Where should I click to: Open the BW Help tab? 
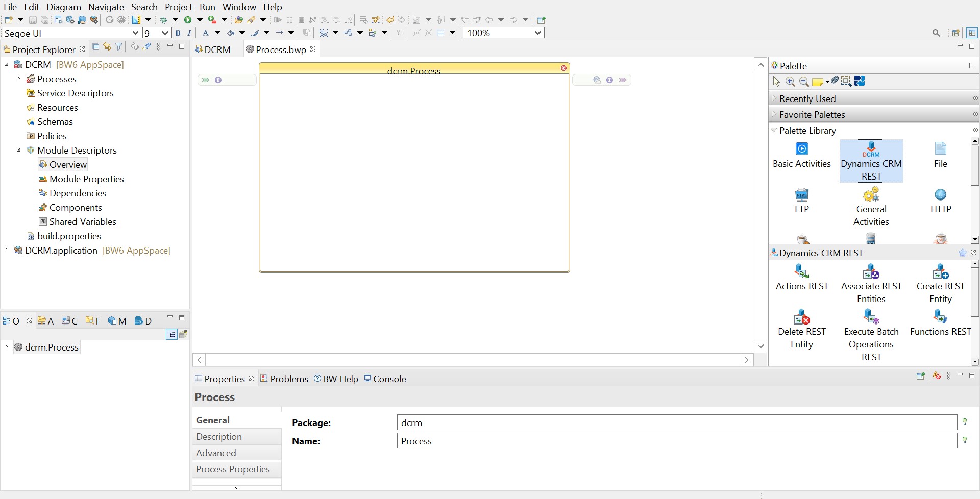pyautogui.click(x=336, y=379)
